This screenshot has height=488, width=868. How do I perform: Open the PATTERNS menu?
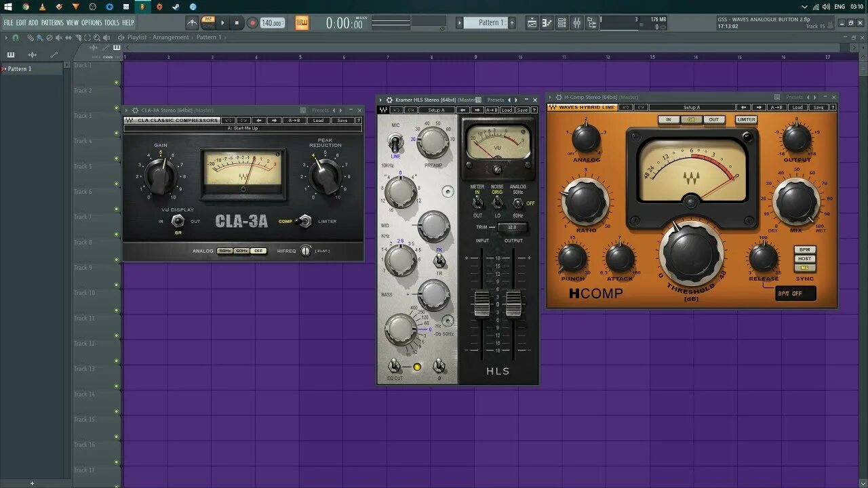[52, 22]
